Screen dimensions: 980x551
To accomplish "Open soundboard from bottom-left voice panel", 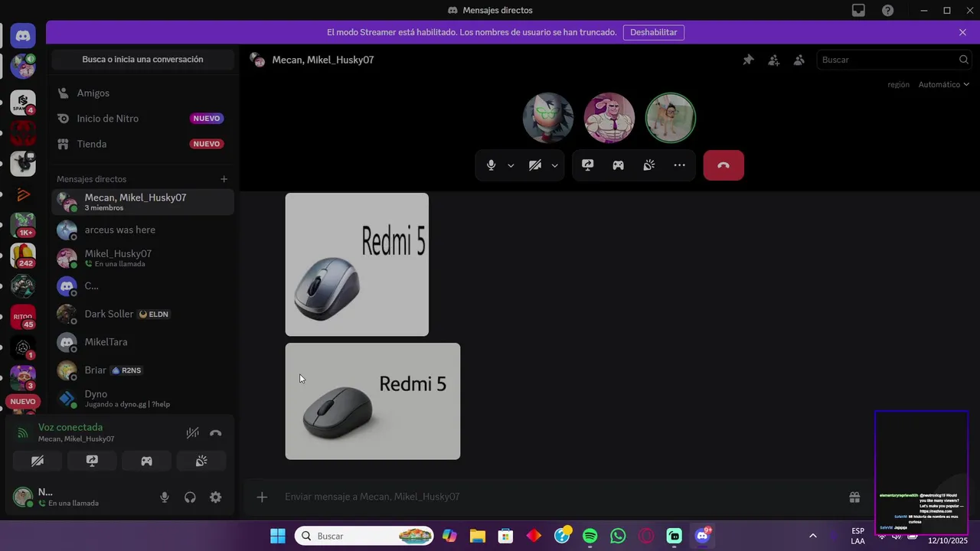I will (x=201, y=461).
